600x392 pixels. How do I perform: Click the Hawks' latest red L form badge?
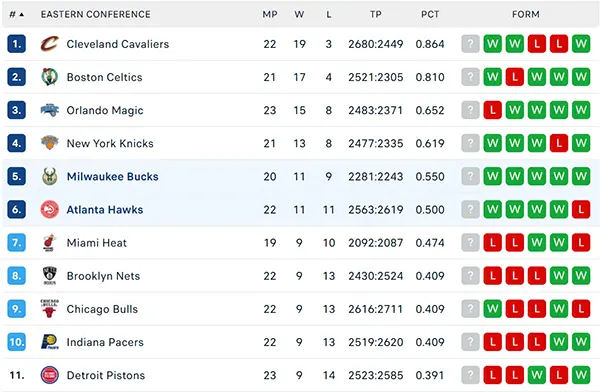tap(581, 209)
